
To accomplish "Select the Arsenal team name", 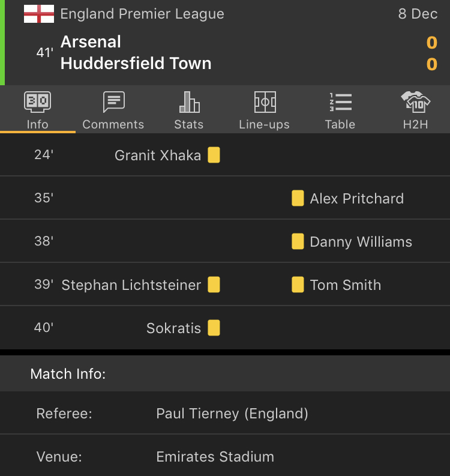I will (91, 41).
